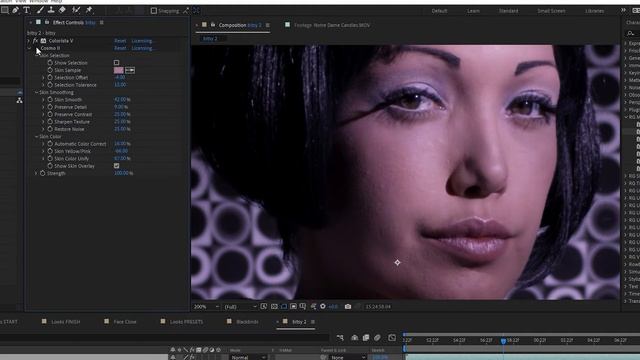This screenshot has height=360, width=640.
Task: Select the Type tool
Action: [27, 10]
